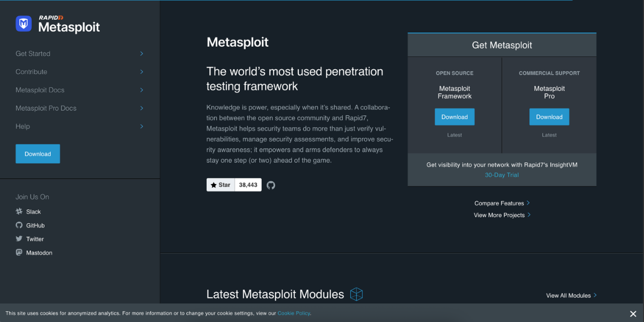Expand the Contribute chevron
The image size is (644, 322).
pos(142,72)
